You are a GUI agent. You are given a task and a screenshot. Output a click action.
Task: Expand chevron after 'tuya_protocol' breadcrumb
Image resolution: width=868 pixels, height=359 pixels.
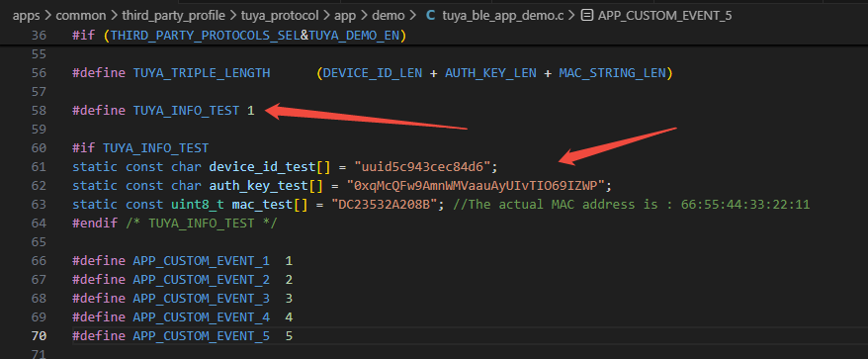pos(326,16)
